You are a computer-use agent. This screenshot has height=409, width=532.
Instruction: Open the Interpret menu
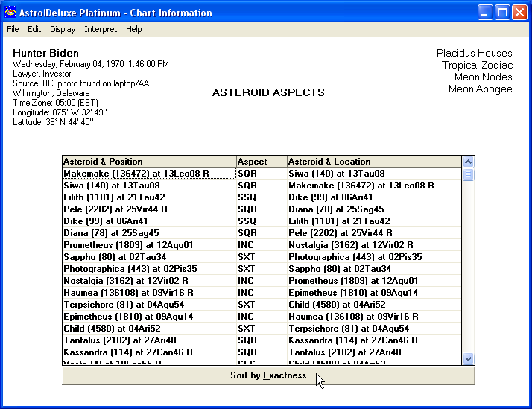tap(101, 29)
